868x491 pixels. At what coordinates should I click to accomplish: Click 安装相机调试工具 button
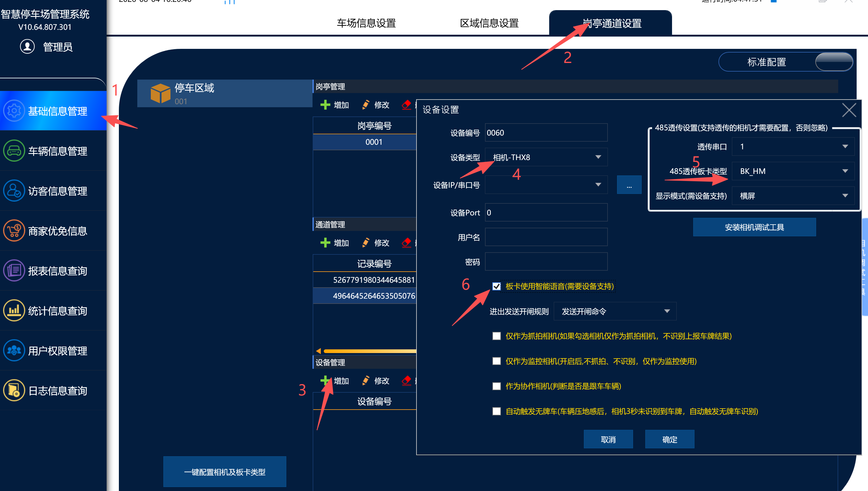coord(755,227)
